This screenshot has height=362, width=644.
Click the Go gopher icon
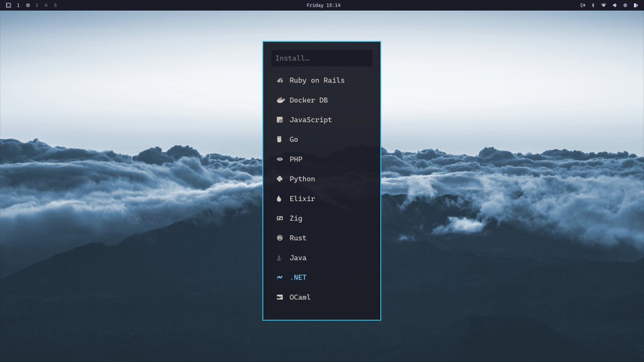(x=279, y=139)
